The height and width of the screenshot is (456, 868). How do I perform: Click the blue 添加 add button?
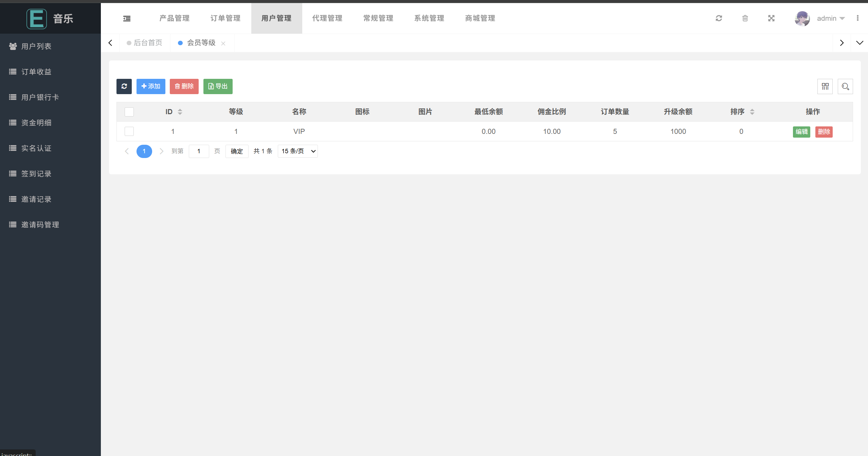(x=151, y=86)
